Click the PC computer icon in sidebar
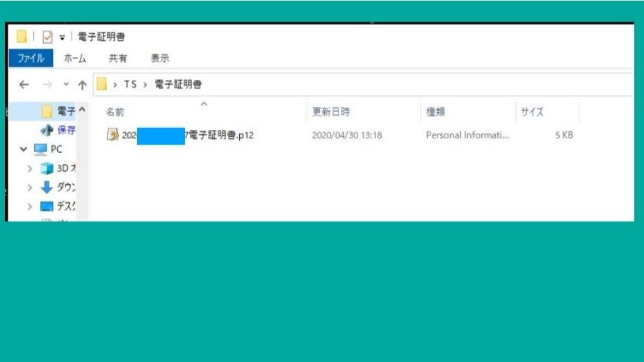 click(x=40, y=149)
